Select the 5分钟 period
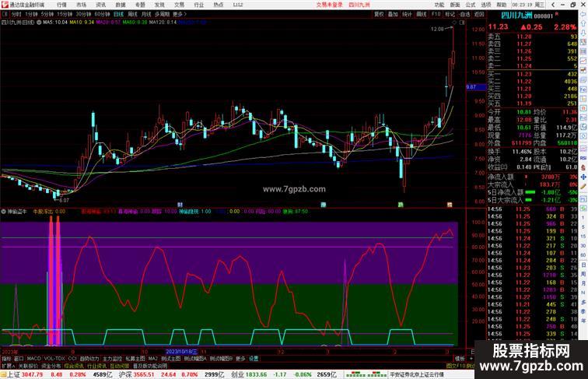Screen dimensions: 588x379 [47, 14]
